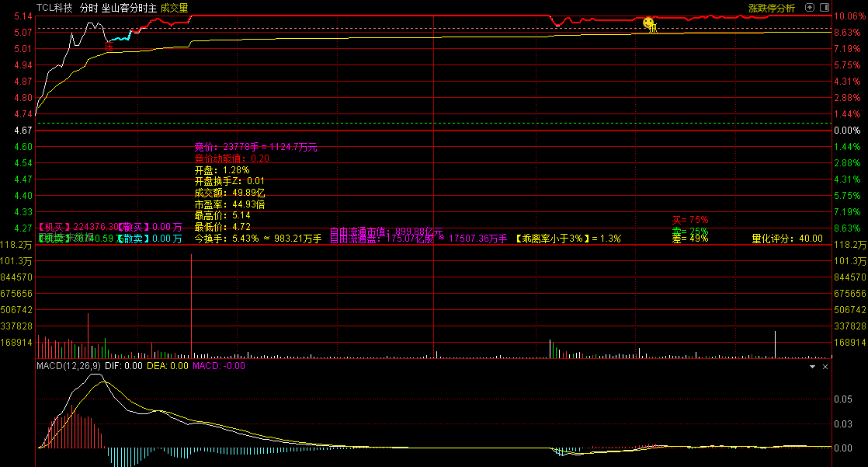Image resolution: width=868 pixels, height=467 pixels.
Task: Select the 分时 tab label
Action: 89,8
